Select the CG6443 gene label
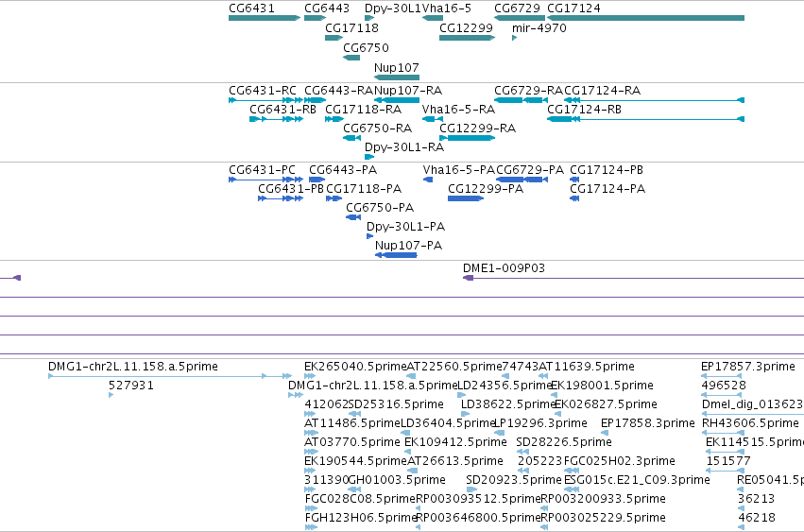Screen dimensions: 804x532 [327, 9]
